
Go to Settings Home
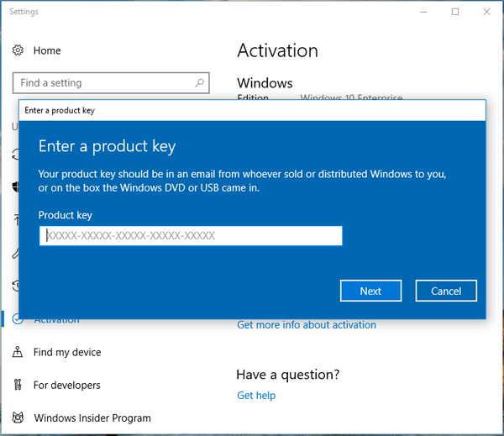[x=47, y=50]
